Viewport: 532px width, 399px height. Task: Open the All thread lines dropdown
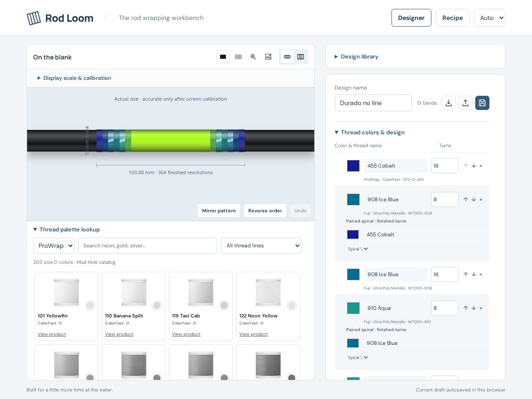pyautogui.click(x=261, y=246)
